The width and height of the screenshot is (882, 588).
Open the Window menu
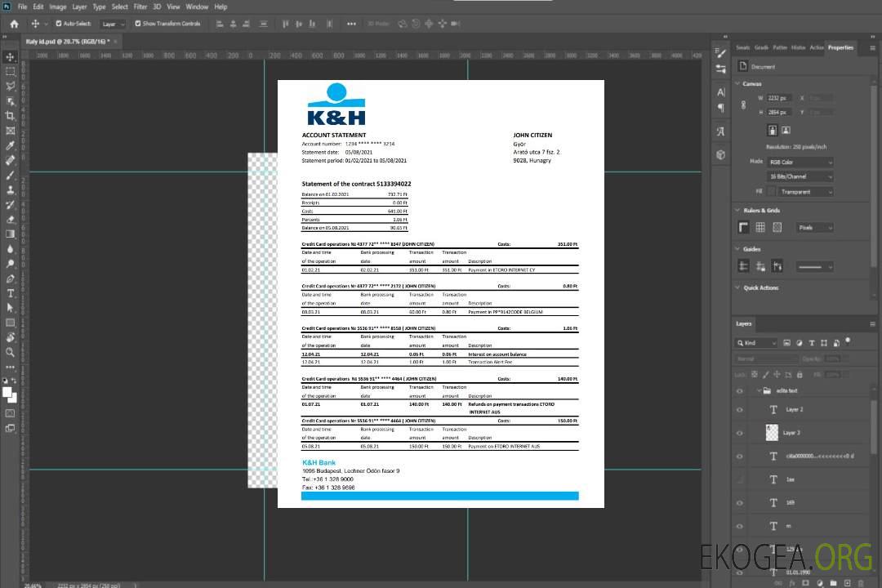pos(197,7)
